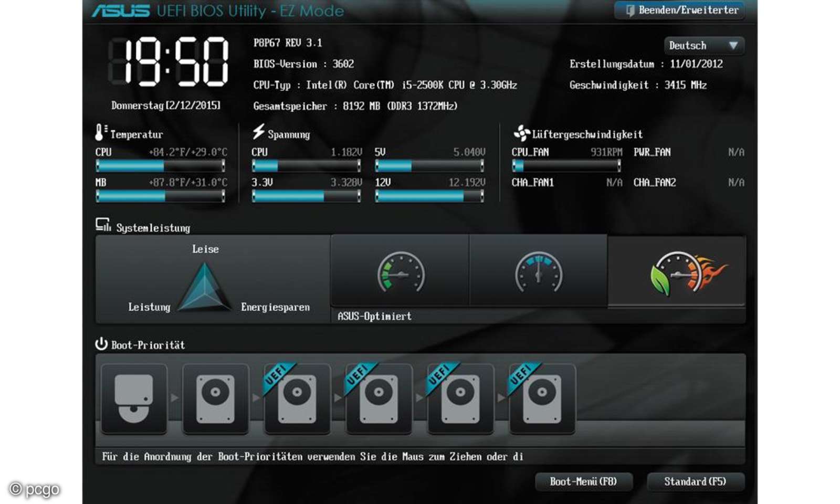Select the second non-UEFI hard drive icon
Viewport: 840px width, 504px height.
pyautogui.click(x=215, y=399)
